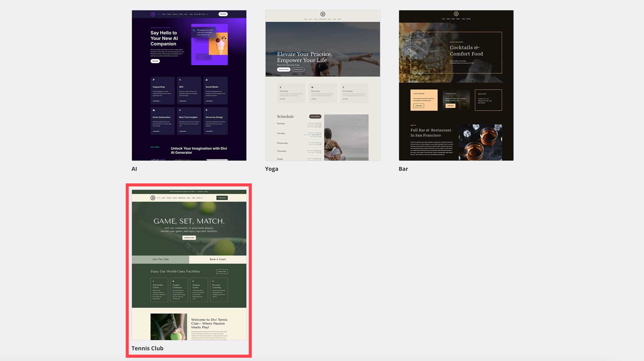Click the Social Media thumbs-up icon in the AI layout

click(207, 80)
